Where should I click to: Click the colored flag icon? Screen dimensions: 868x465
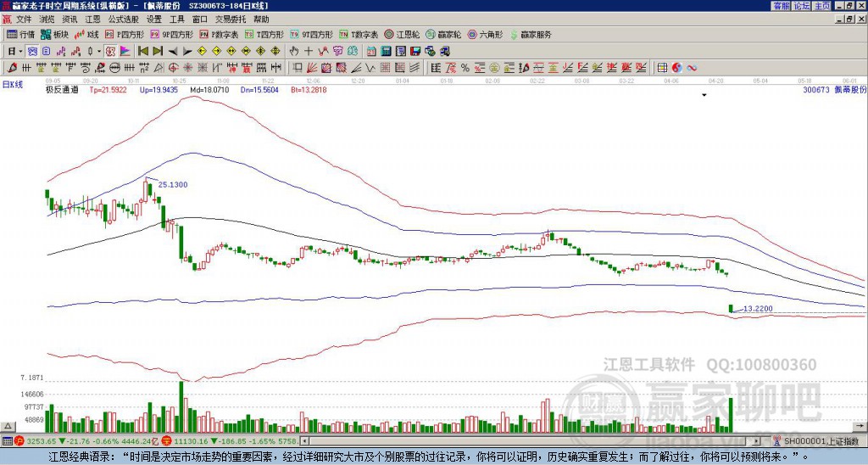click(x=125, y=51)
